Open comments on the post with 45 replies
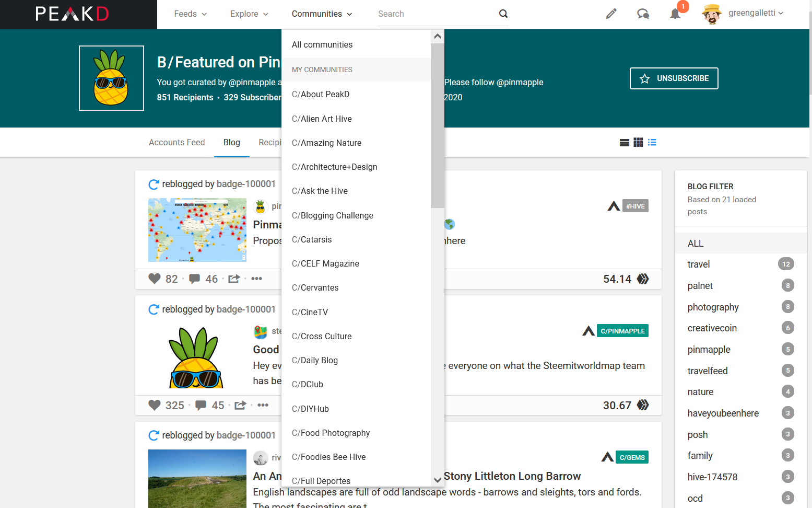812x508 pixels. [201, 405]
